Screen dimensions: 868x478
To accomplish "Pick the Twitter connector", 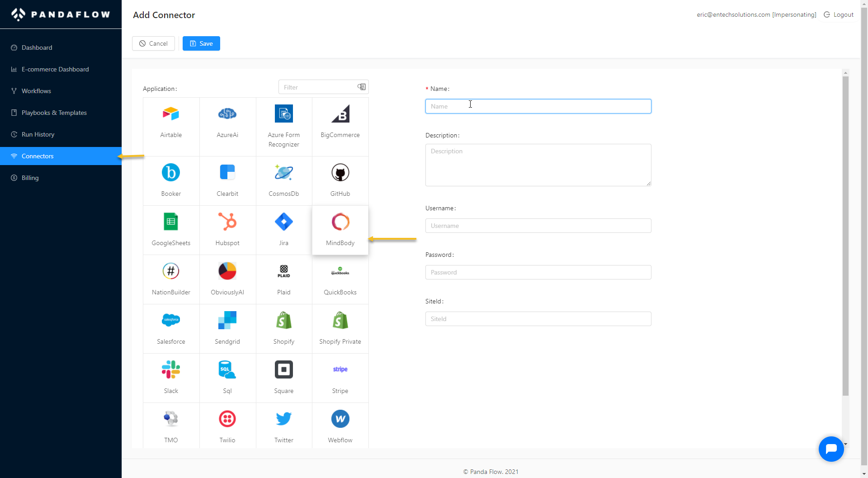I will click(284, 426).
